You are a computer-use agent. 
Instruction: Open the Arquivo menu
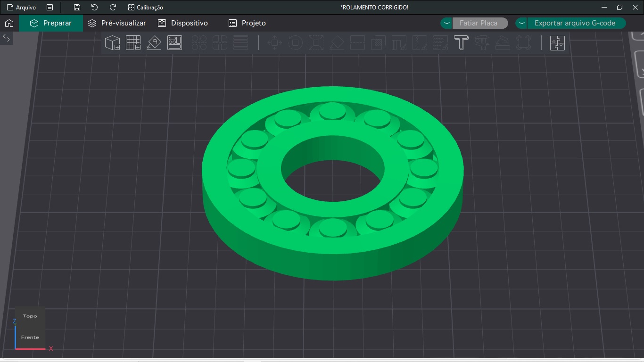coord(21,8)
